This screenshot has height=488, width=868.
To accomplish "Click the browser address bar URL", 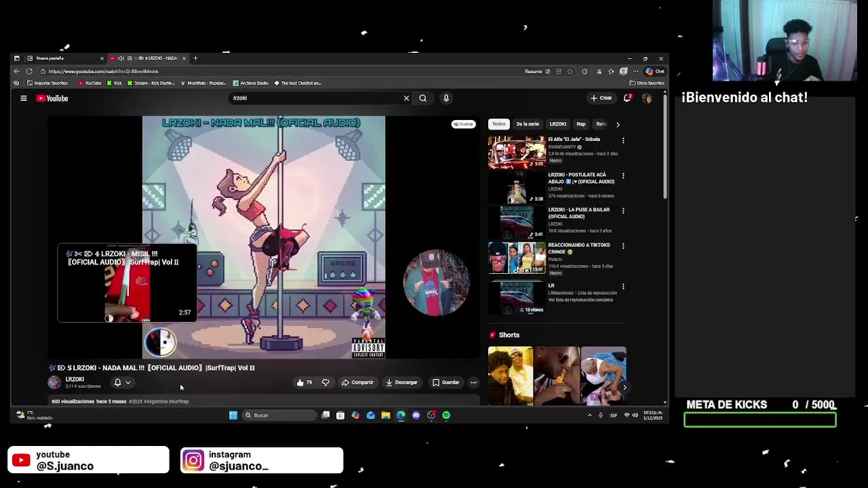I will 103,71.
